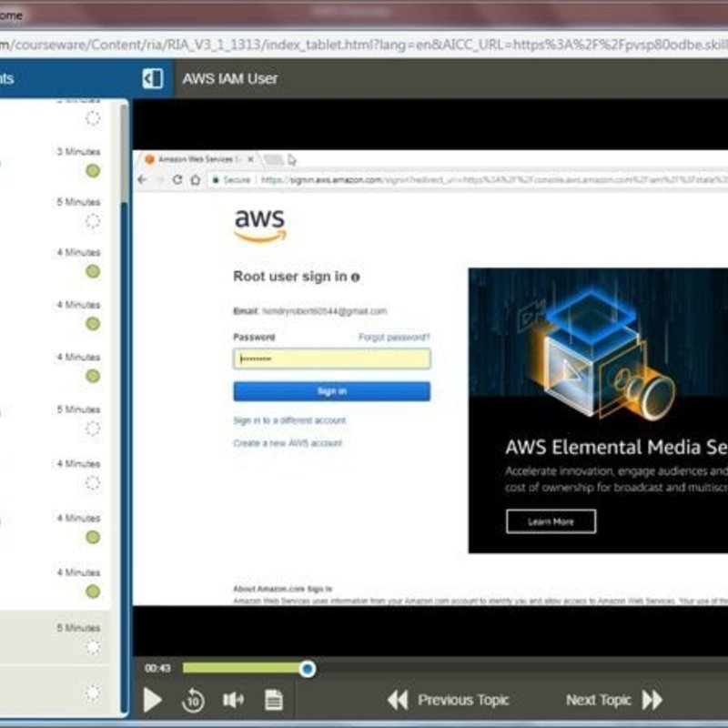Image resolution: width=728 pixels, height=728 pixels.
Task: Click the browser forward arrow in the video
Action: click(159, 179)
